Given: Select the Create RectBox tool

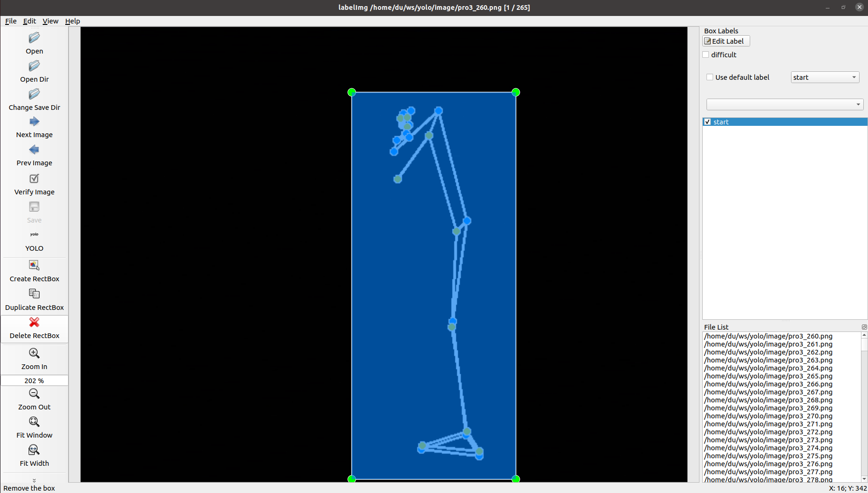Looking at the screenshot, I should click(34, 265).
